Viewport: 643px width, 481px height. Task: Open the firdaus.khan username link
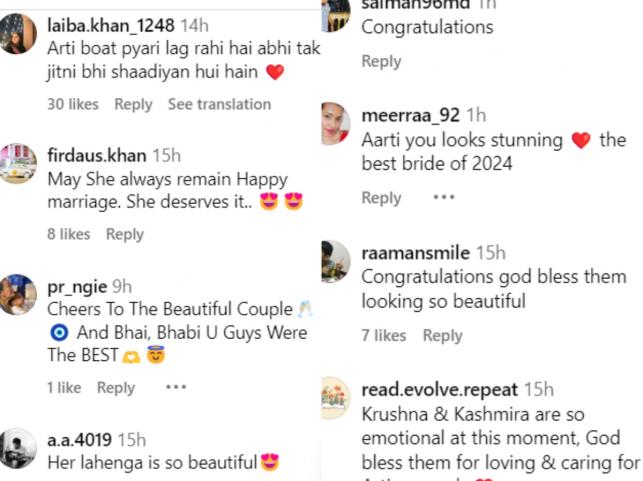[x=96, y=155]
